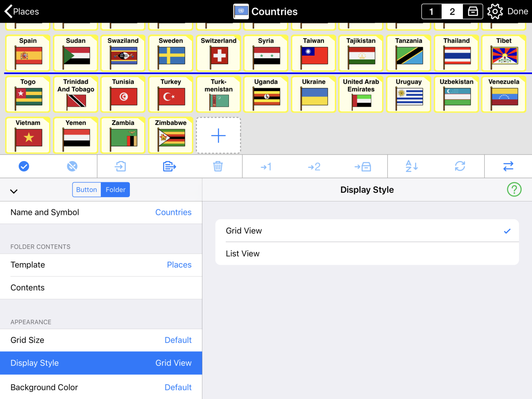The width and height of the screenshot is (532, 399).
Task: Click the refresh arrows icon
Action: click(460, 166)
